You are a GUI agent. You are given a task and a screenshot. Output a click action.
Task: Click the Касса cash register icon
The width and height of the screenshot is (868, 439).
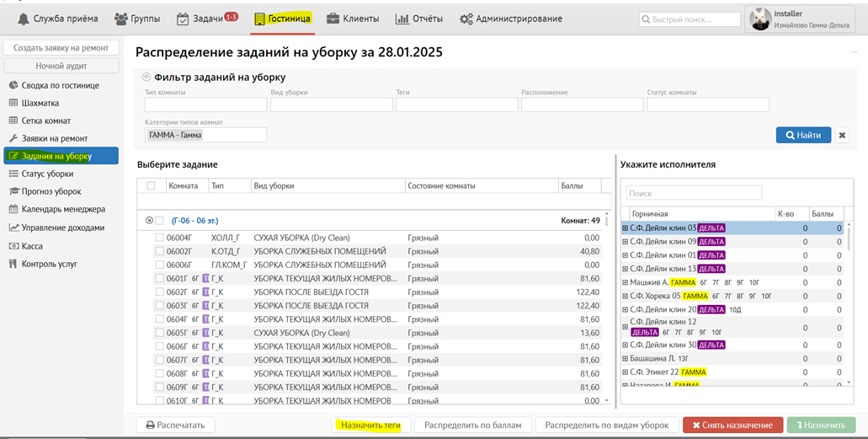coord(13,246)
